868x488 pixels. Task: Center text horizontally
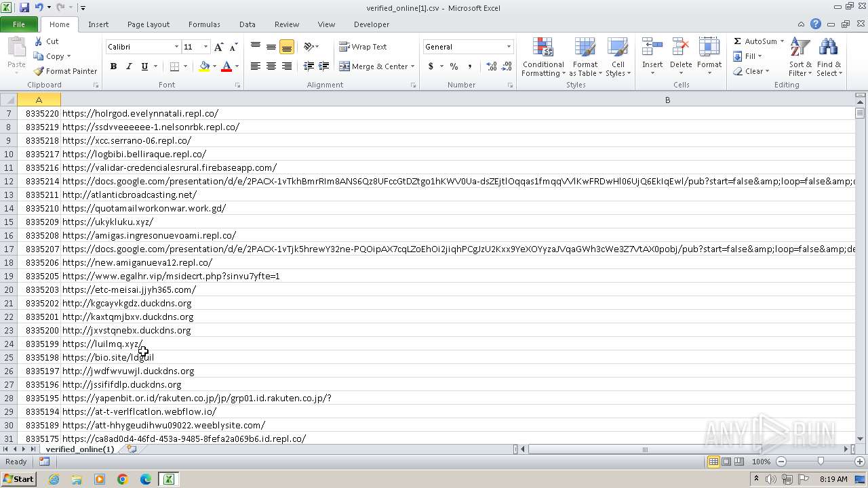click(271, 66)
